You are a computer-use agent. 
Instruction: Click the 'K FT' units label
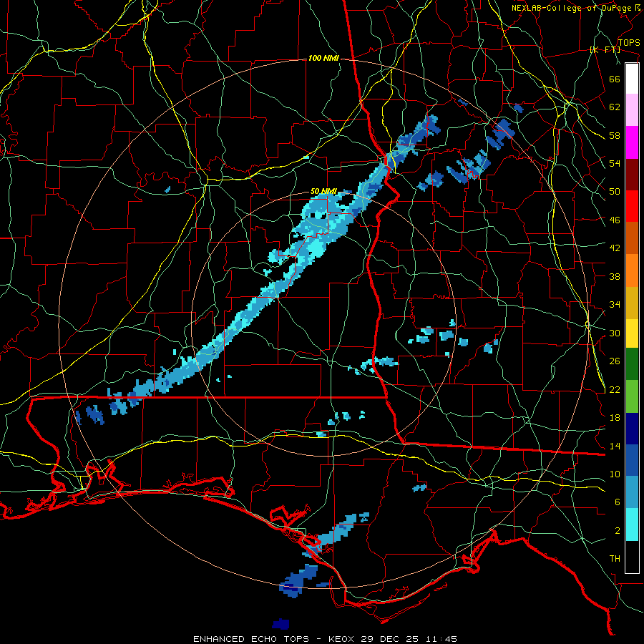pyautogui.click(x=605, y=50)
